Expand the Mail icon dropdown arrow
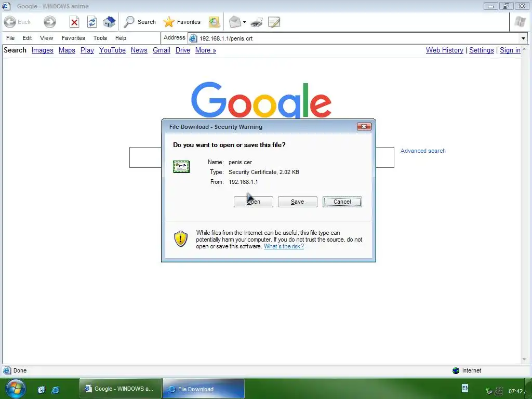 (244, 22)
